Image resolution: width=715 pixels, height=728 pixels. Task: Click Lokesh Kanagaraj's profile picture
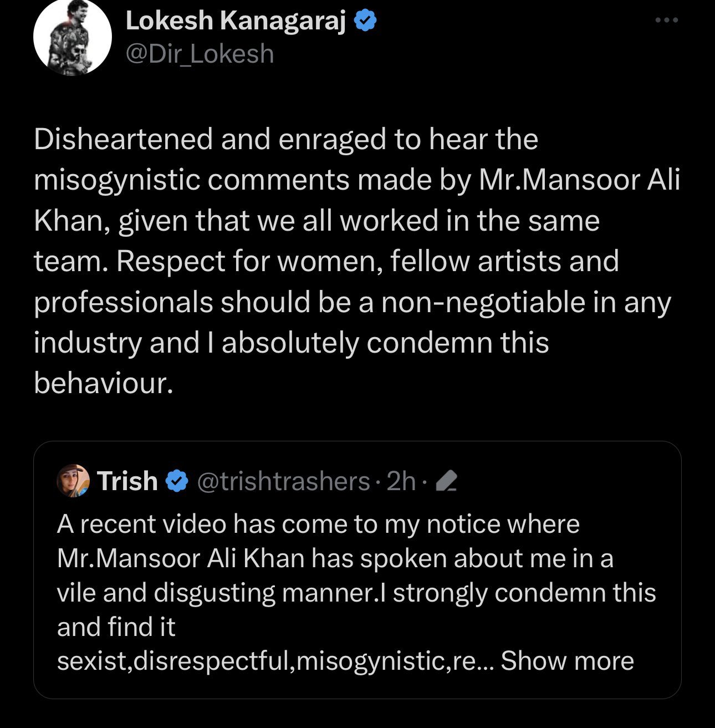[73, 37]
